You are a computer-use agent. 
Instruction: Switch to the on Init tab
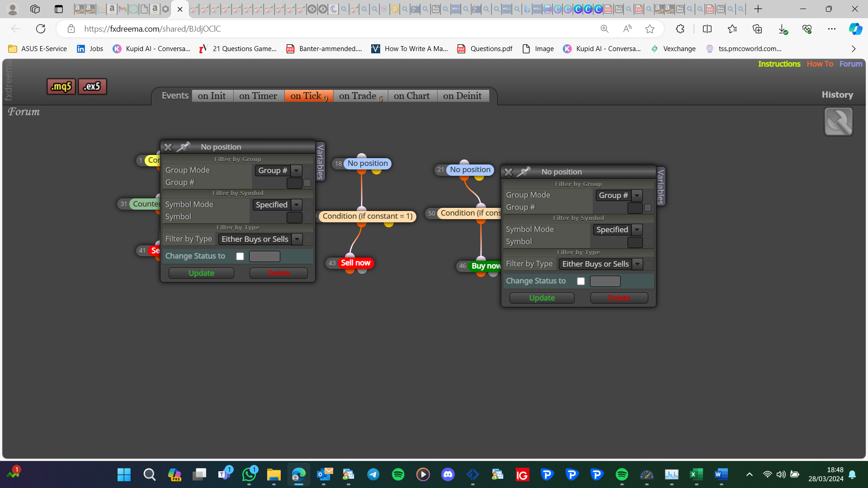(212, 96)
